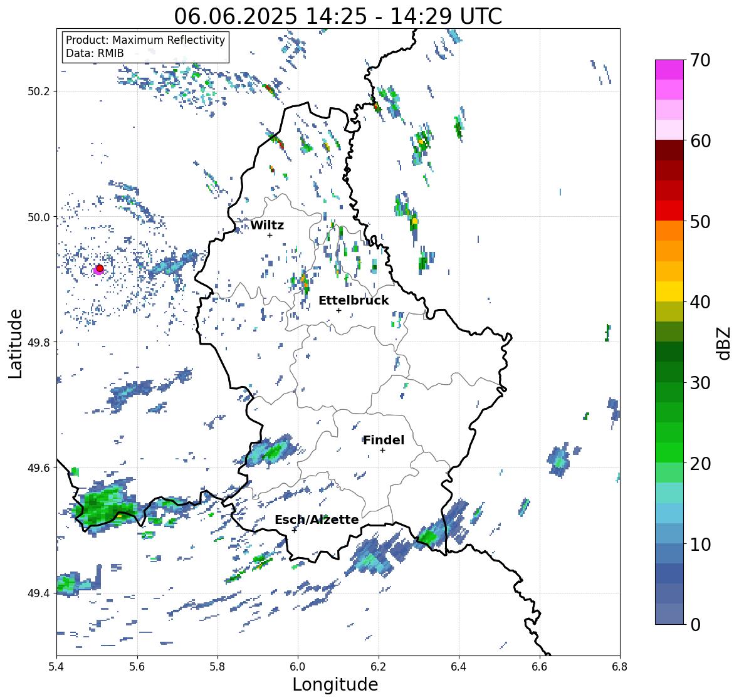Click the 'dBZ' colorbar label
739x700 pixels.
pyautogui.click(x=725, y=343)
